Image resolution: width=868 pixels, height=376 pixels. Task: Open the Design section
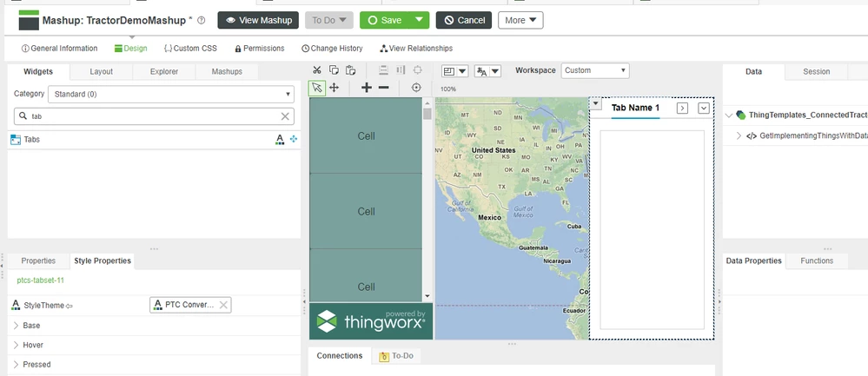coord(130,49)
